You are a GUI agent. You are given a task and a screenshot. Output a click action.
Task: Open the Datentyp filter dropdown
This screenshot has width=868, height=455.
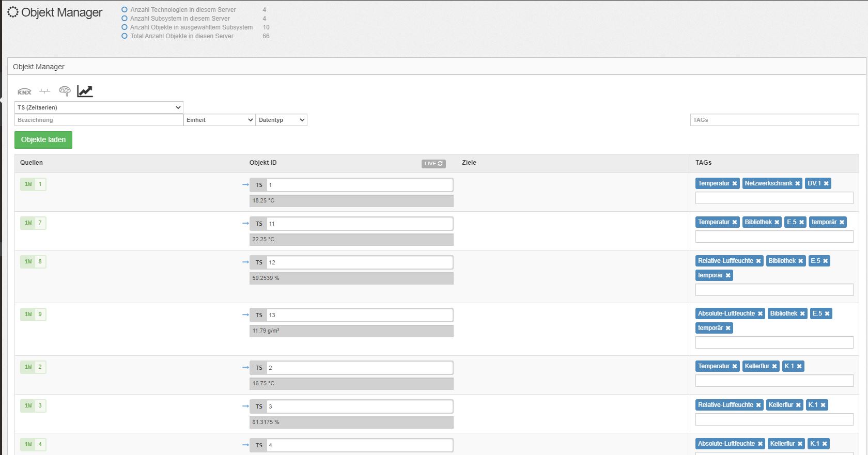[282, 120]
